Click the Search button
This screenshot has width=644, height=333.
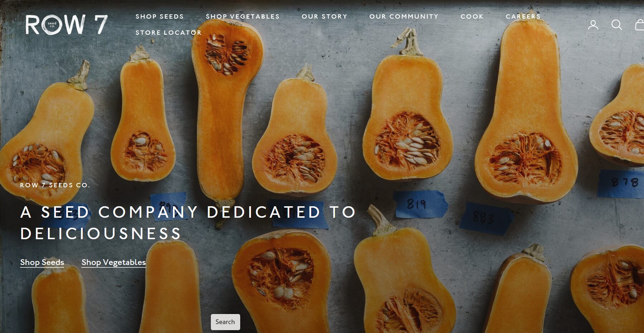[225, 322]
